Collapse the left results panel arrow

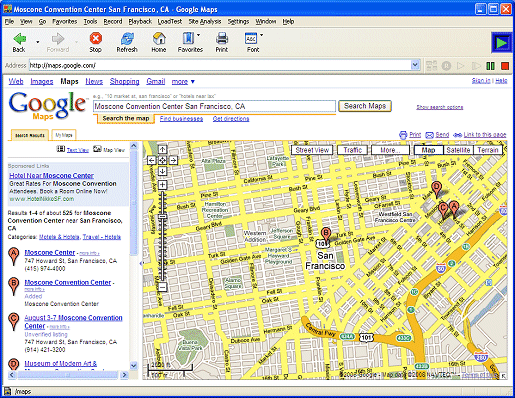(141, 263)
